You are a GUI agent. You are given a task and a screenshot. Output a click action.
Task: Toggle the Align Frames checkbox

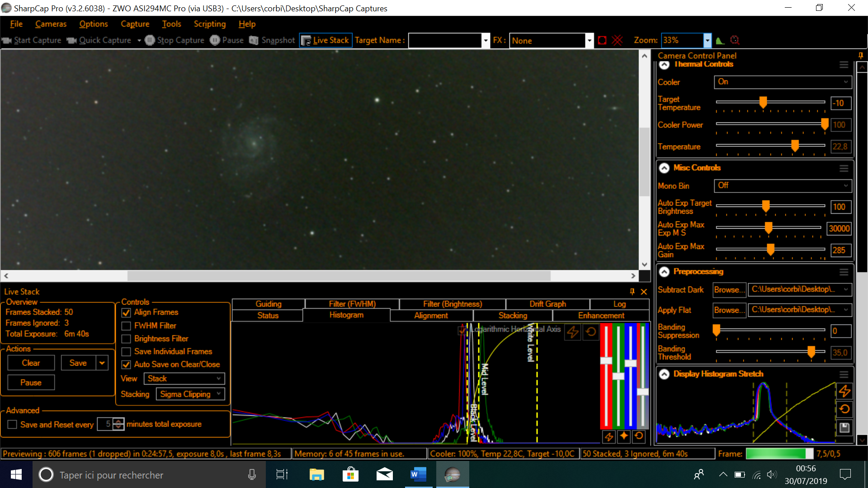point(126,313)
